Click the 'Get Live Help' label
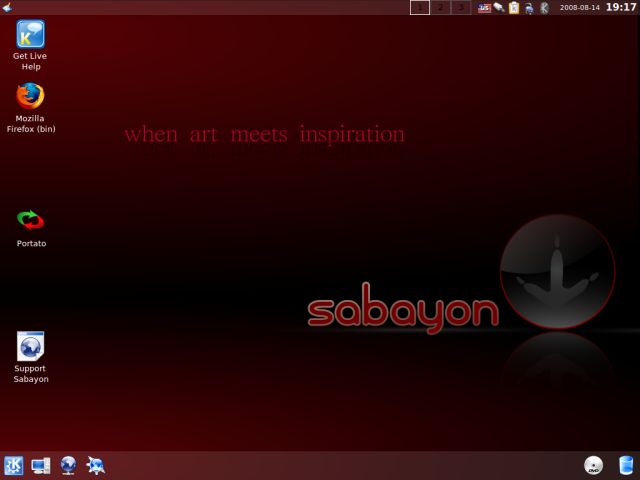The width and height of the screenshot is (640, 480). click(30, 61)
